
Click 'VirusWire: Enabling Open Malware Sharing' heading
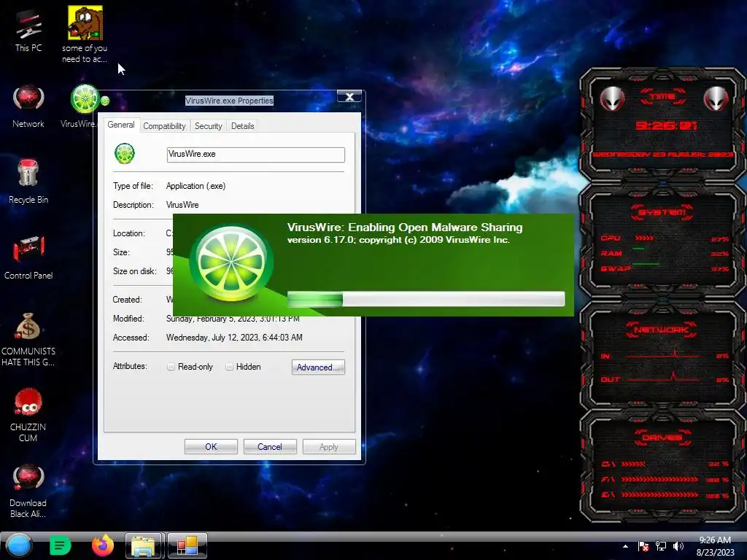click(x=405, y=227)
